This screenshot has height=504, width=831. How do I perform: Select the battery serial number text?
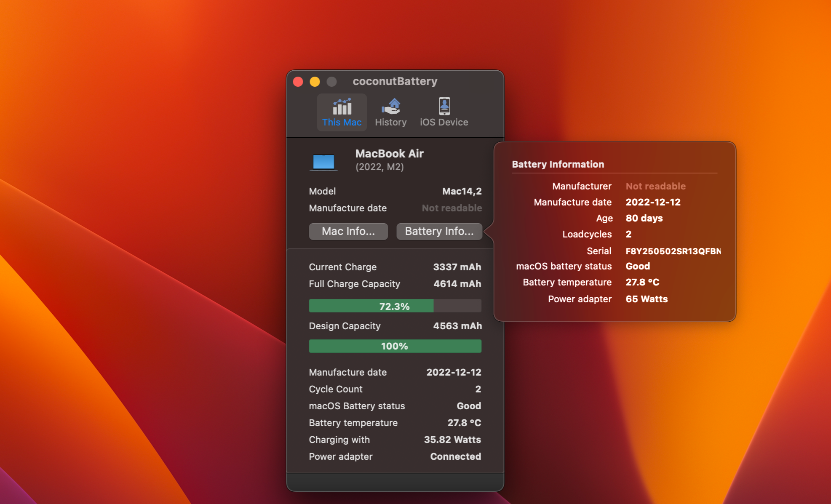click(673, 251)
